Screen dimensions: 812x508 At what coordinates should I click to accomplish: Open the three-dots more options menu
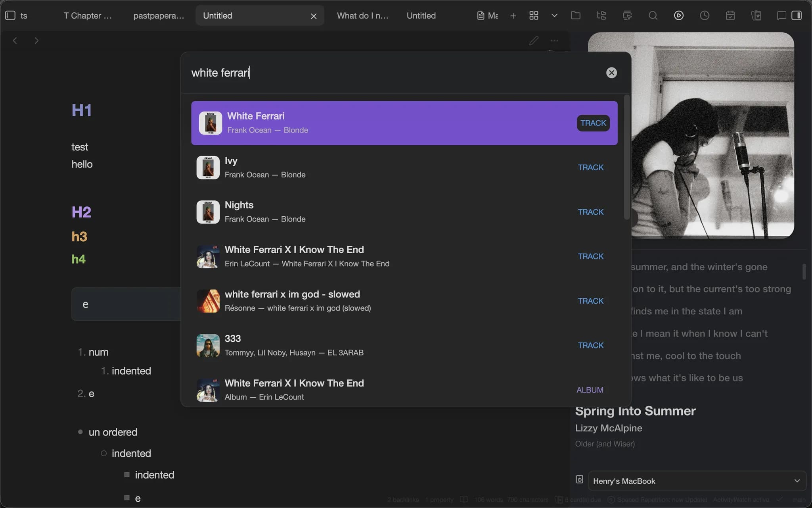[x=554, y=40]
